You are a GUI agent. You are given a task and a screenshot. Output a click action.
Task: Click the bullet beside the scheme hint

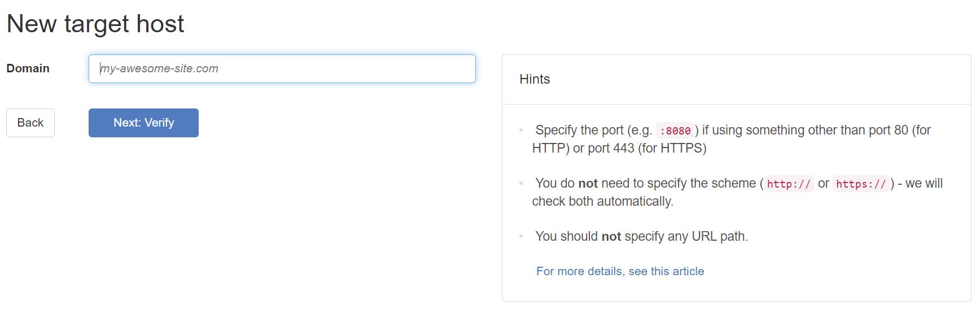pos(521,184)
